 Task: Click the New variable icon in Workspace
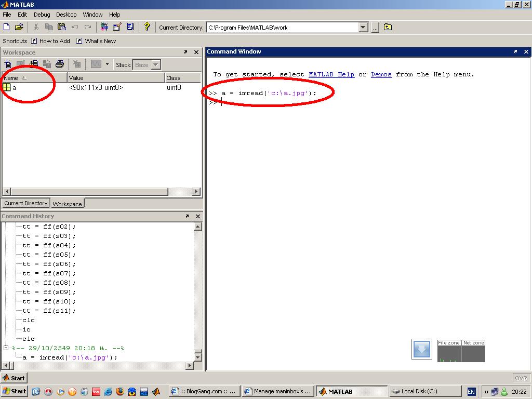click(x=8, y=64)
